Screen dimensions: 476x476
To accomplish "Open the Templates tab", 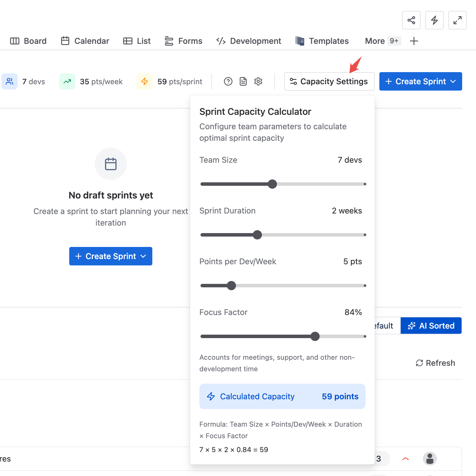I will [322, 41].
